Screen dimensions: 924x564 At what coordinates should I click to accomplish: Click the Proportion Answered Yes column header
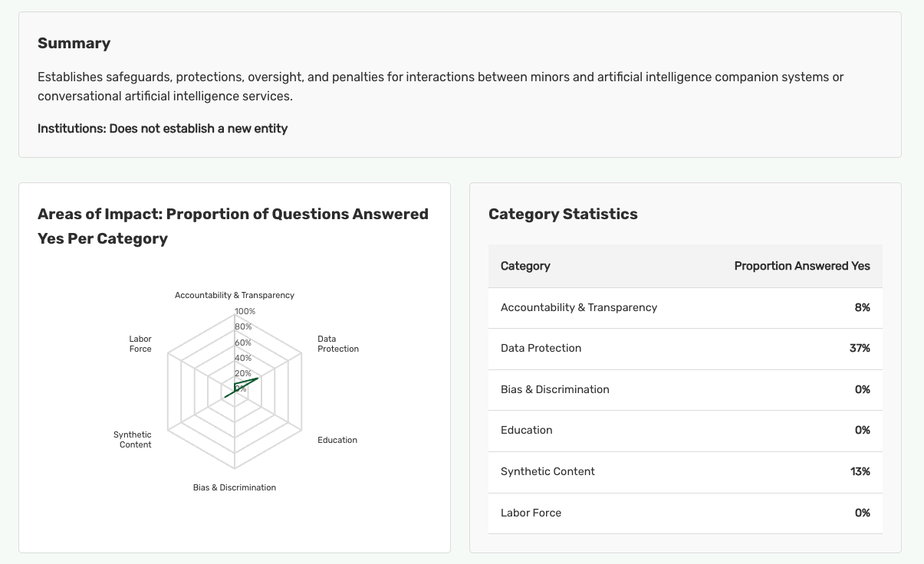pos(801,266)
